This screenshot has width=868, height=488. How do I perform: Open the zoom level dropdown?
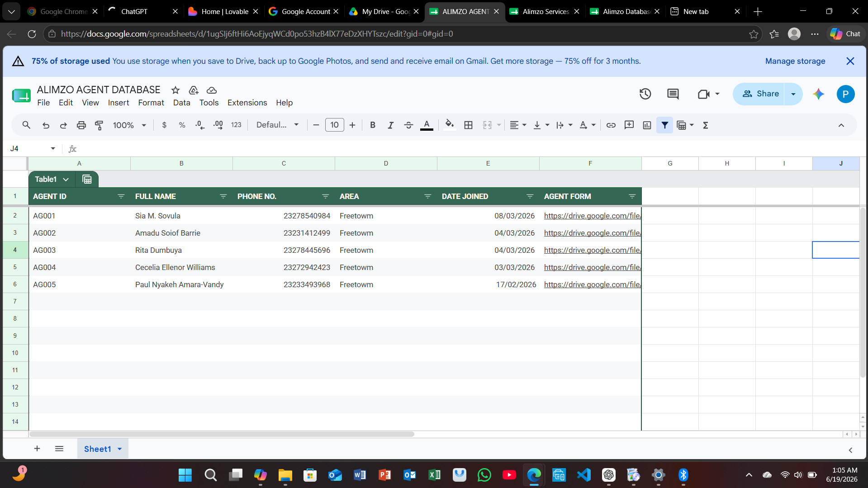click(129, 125)
